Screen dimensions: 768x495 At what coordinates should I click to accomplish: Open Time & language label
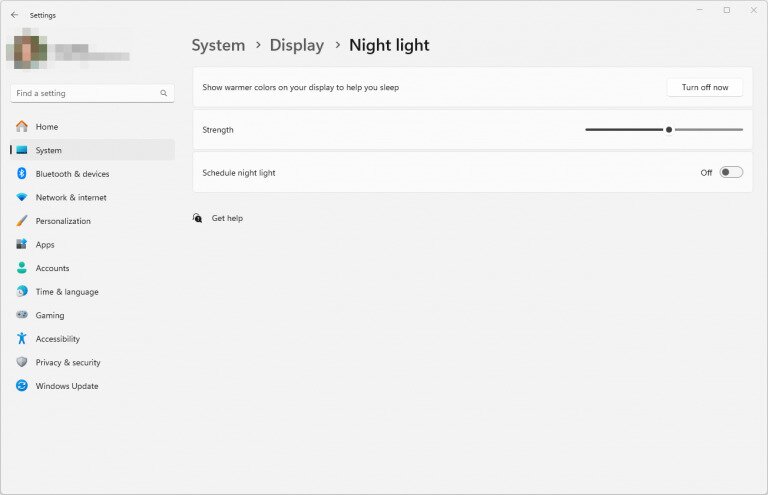pyautogui.click(x=67, y=292)
